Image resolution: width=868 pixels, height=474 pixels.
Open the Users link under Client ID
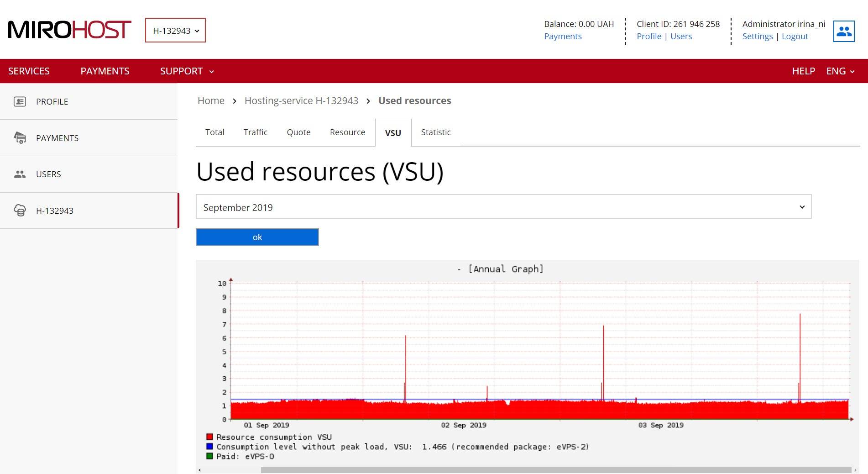pos(681,37)
